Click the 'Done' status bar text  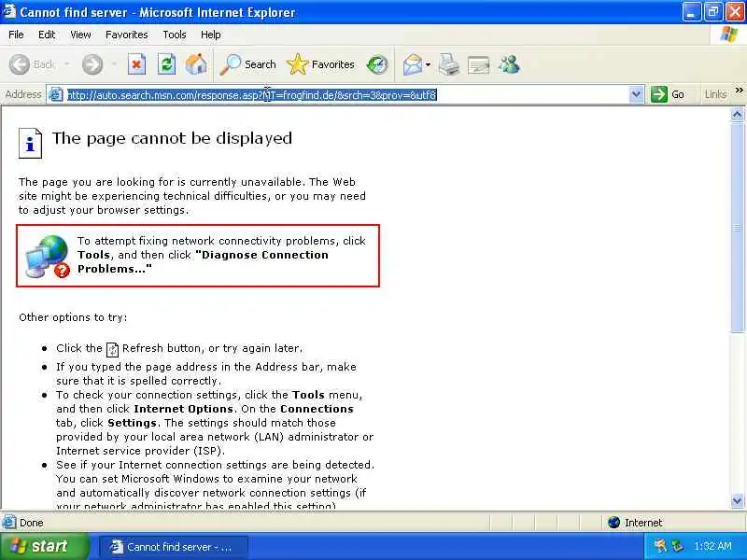pos(32,523)
